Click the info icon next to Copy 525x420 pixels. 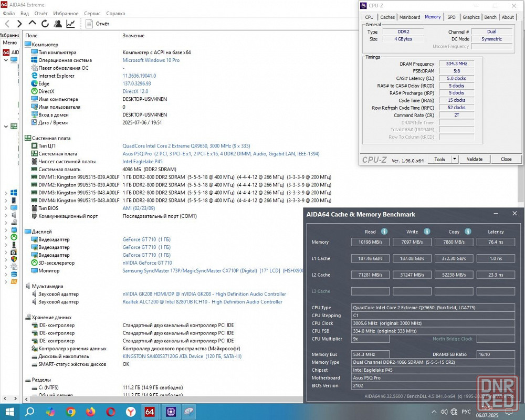click(468, 232)
